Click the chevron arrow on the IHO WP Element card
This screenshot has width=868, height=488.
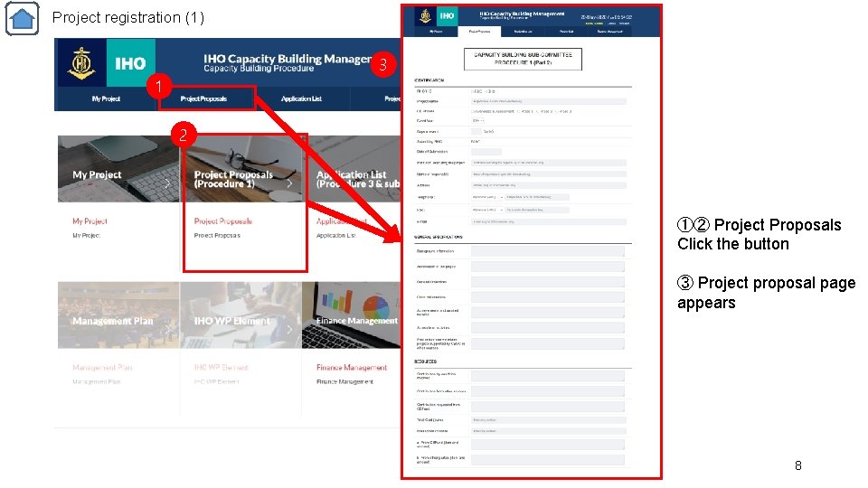pyautogui.click(x=289, y=330)
